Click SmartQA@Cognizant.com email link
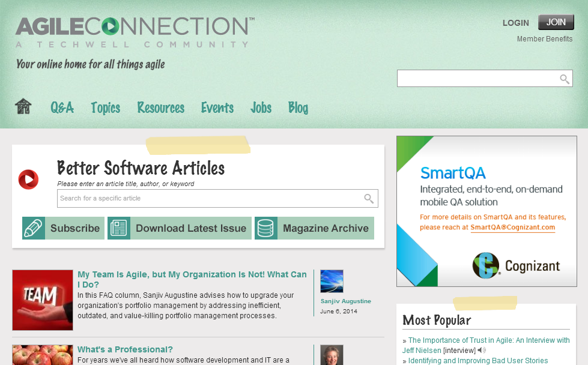 coord(513,227)
